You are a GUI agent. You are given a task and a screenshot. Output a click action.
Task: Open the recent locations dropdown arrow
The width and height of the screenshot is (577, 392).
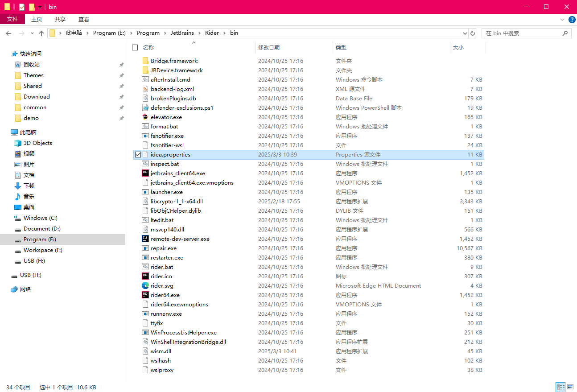point(32,33)
